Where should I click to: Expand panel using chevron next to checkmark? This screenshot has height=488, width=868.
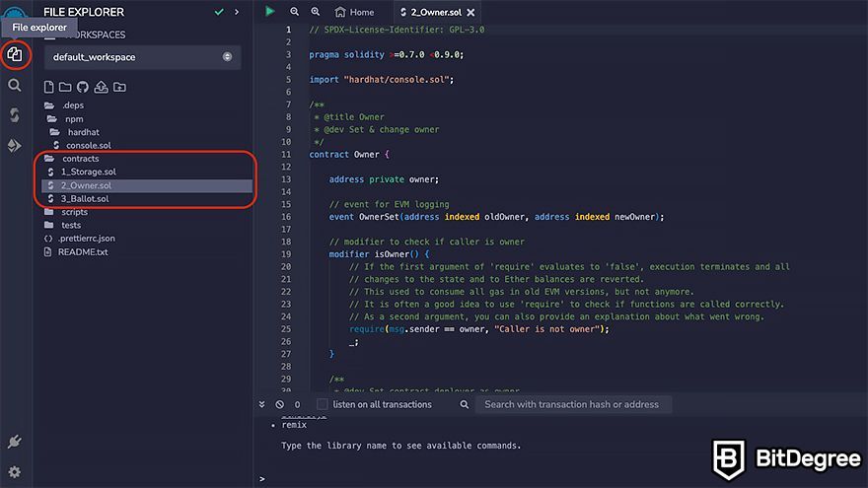point(237,12)
